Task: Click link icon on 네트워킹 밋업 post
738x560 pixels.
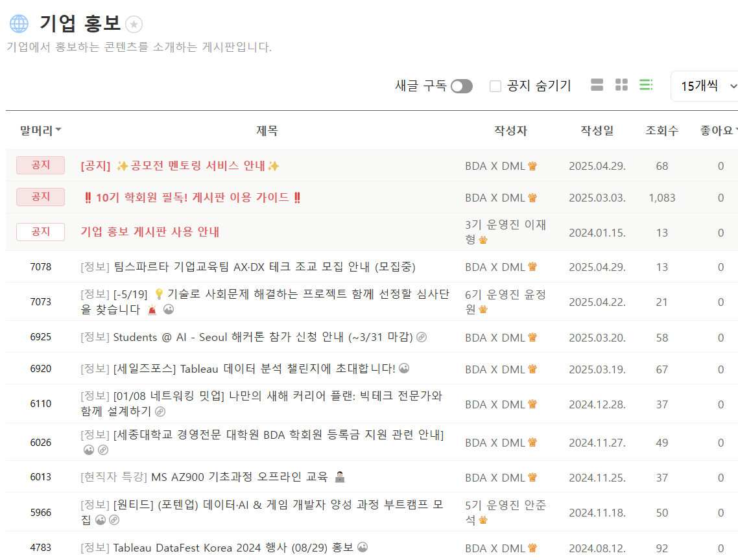Action: [x=160, y=412]
